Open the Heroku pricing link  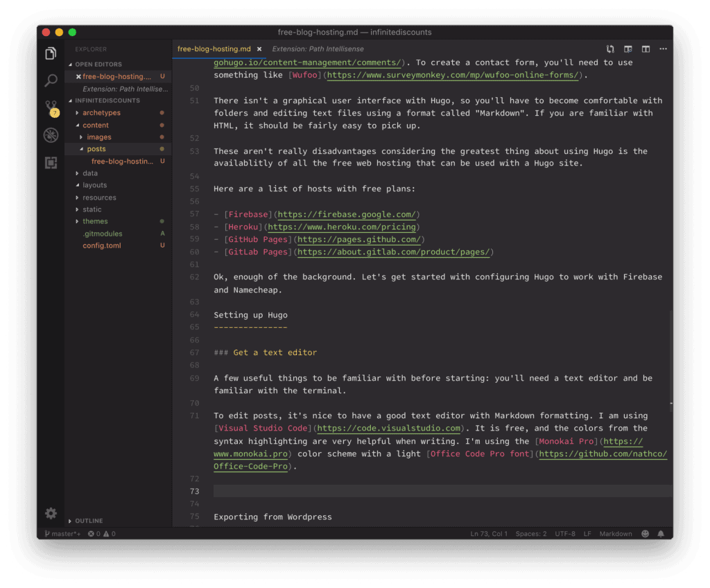coord(343,227)
